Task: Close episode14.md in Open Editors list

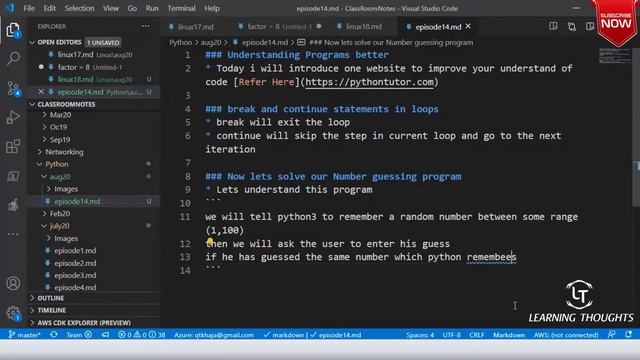Action: pyautogui.click(x=41, y=92)
